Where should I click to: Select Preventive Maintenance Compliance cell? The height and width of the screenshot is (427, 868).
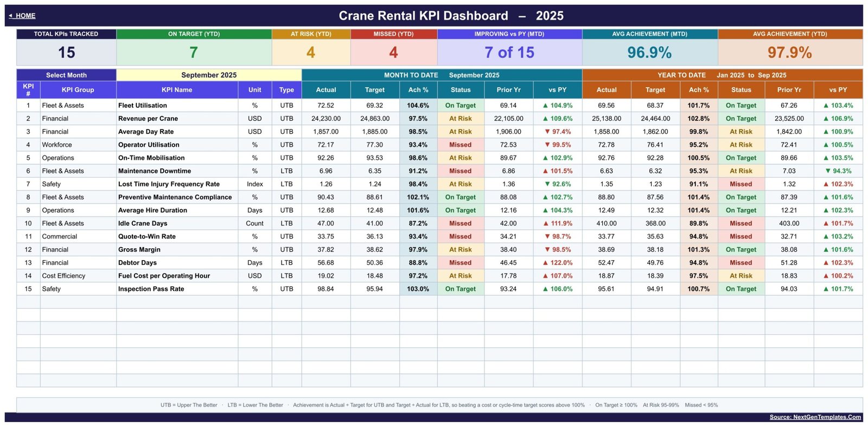(177, 197)
